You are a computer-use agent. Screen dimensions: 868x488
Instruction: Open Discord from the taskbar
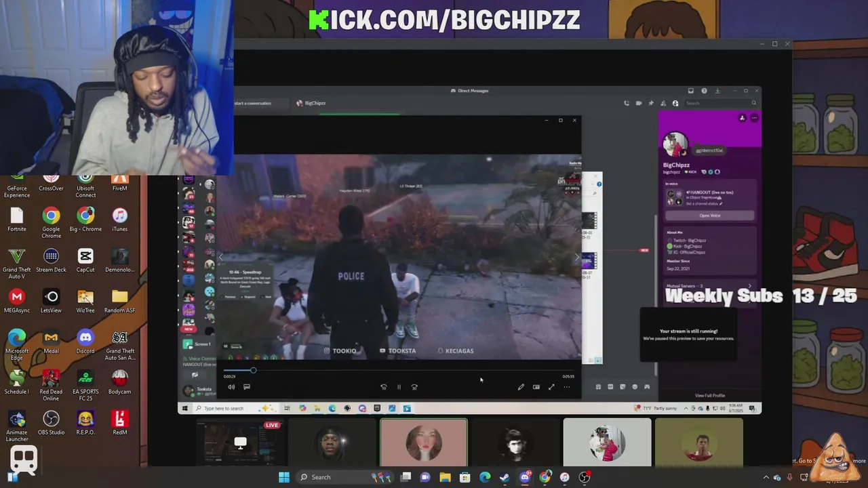coord(524,477)
